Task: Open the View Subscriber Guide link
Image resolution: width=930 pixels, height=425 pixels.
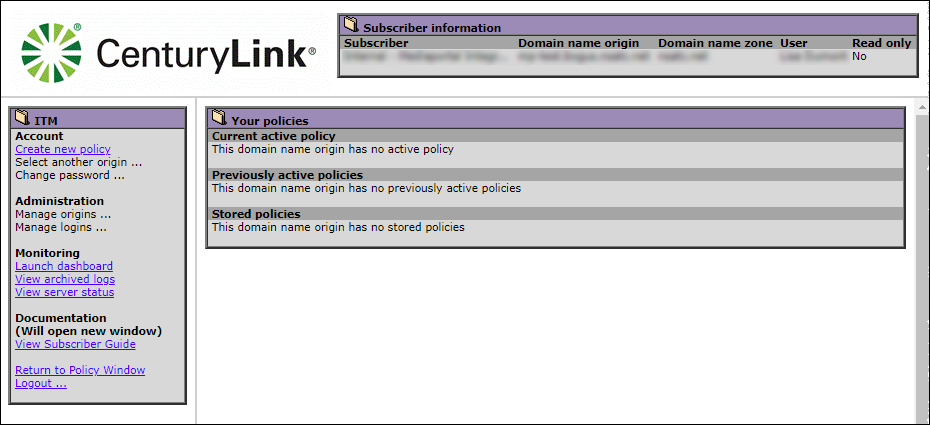Action: 75,344
